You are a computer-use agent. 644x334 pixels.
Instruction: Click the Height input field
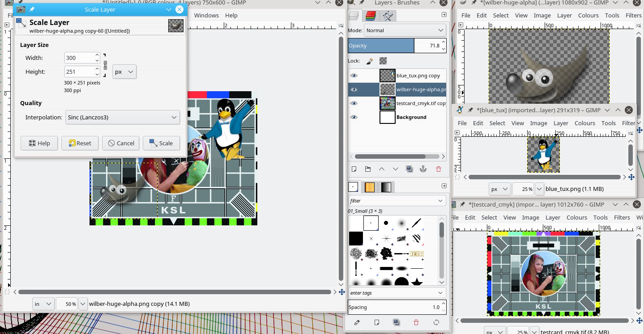pos(79,72)
